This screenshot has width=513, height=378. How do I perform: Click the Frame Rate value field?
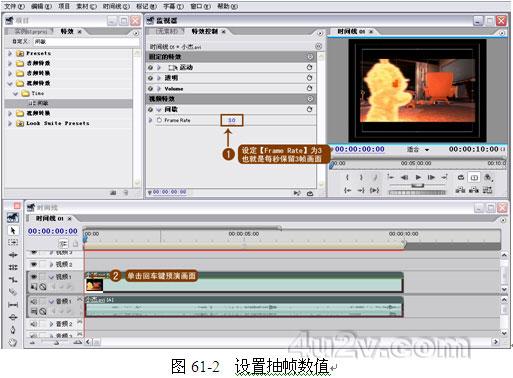click(x=232, y=120)
